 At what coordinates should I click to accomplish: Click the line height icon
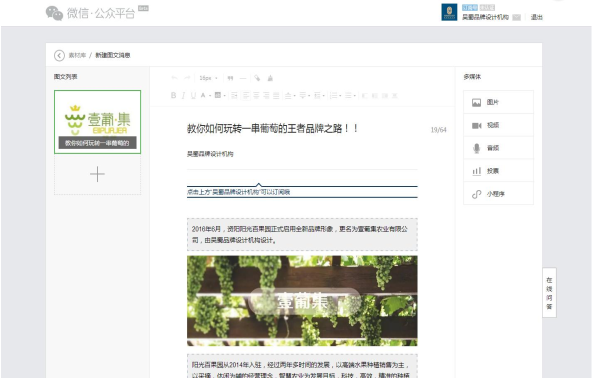point(318,95)
